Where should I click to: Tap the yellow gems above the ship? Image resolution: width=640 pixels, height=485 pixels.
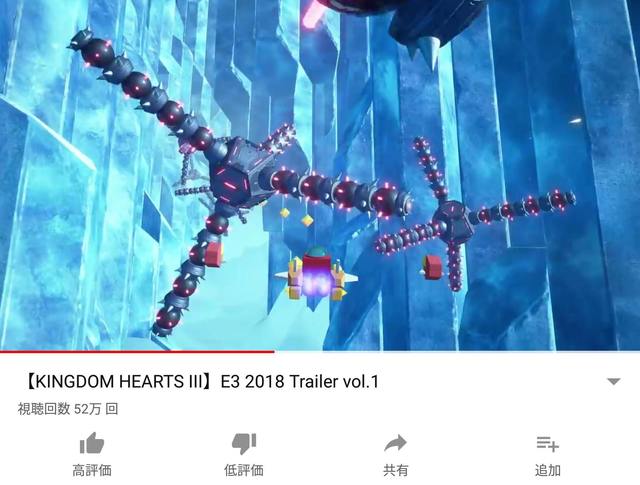click(x=296, y=216)
